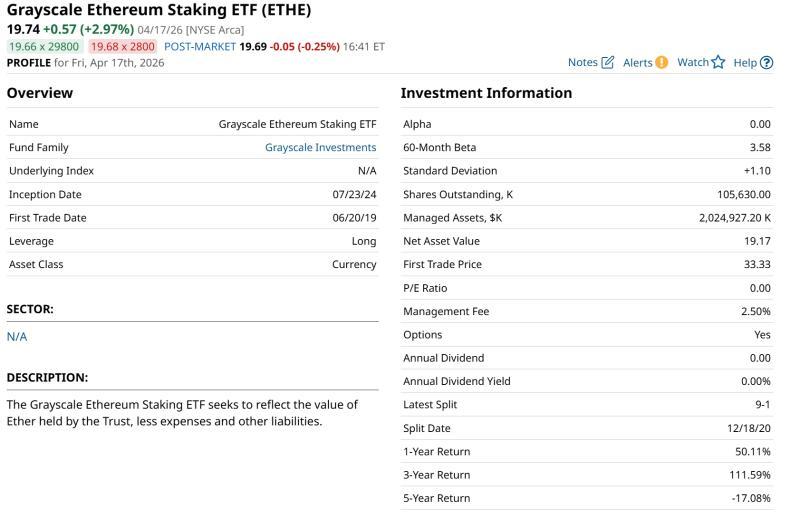Click the Grayscale Ethereum Staking ETF (ETHE) title

[x=159, y=11]
